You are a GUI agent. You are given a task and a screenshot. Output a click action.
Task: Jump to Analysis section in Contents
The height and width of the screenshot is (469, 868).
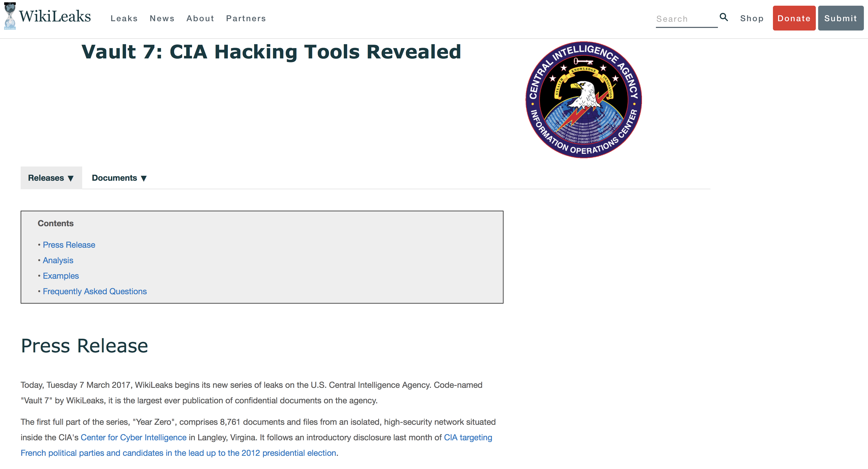tap(58, 260)
